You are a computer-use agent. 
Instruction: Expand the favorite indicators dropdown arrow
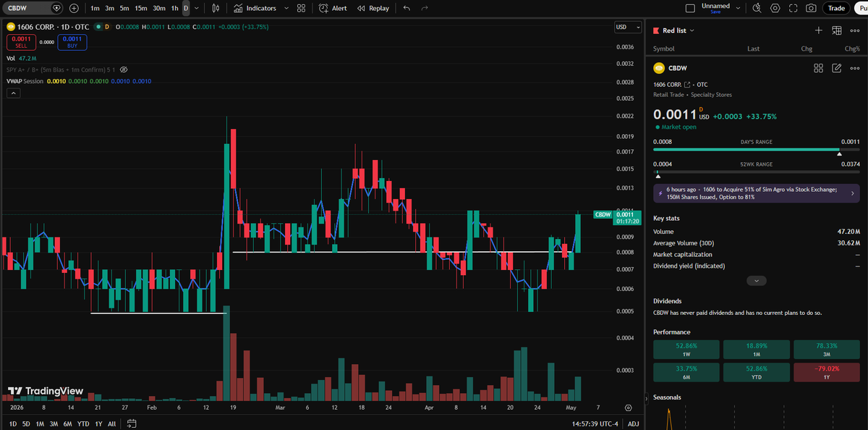(x=286, y=8)
